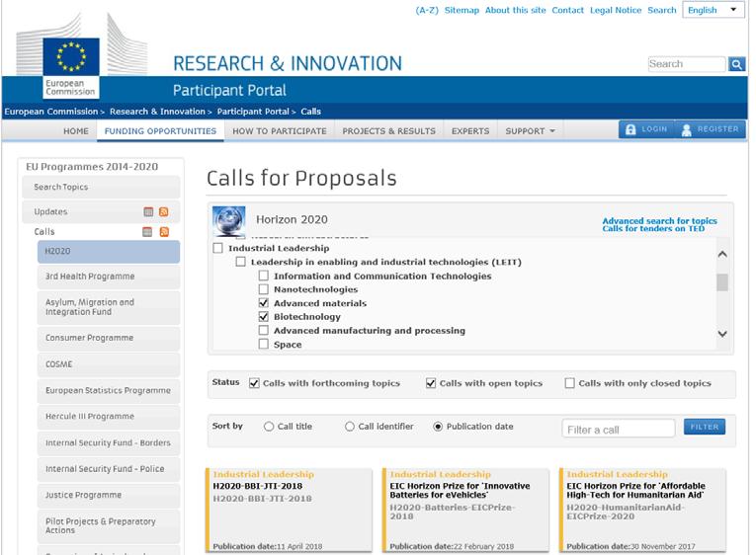Click the Search link in top bar

click(x=661, y=10)
